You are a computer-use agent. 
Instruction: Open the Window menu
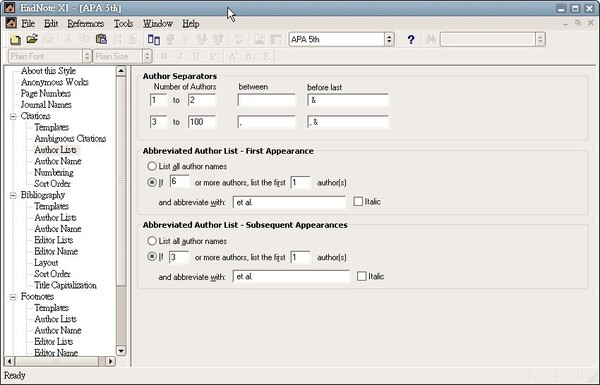coord(158,24)
